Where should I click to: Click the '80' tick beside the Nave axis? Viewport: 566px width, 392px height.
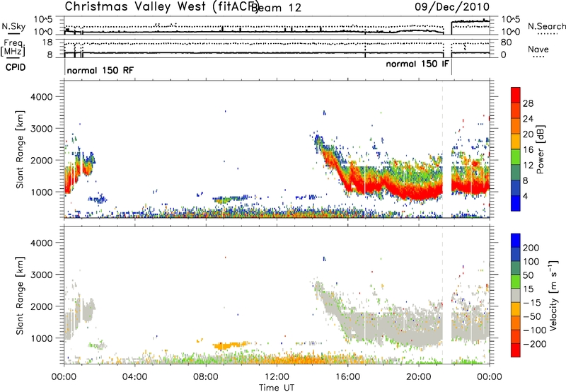click(506, 42)
